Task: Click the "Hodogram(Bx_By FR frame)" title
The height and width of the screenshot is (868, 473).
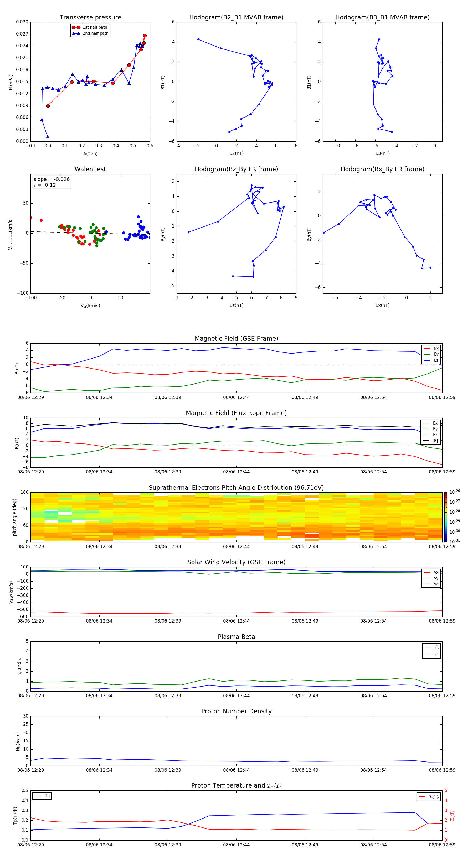Action: click(382, 169)
